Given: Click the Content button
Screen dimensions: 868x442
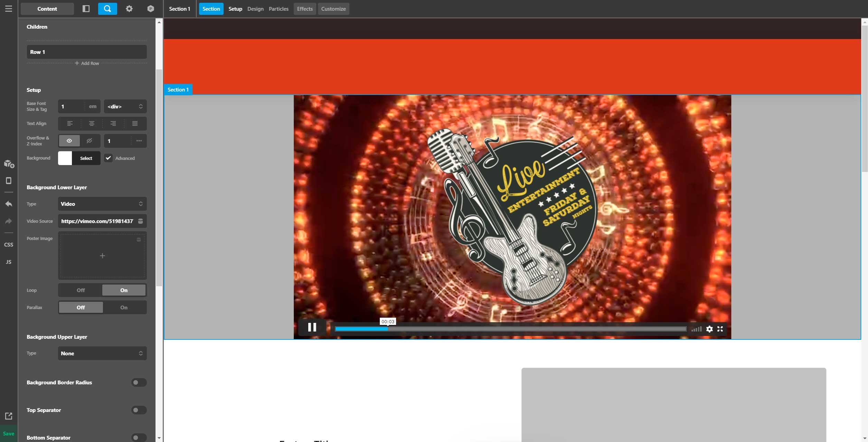Looking at the screenshot, I should pos(47,9).
